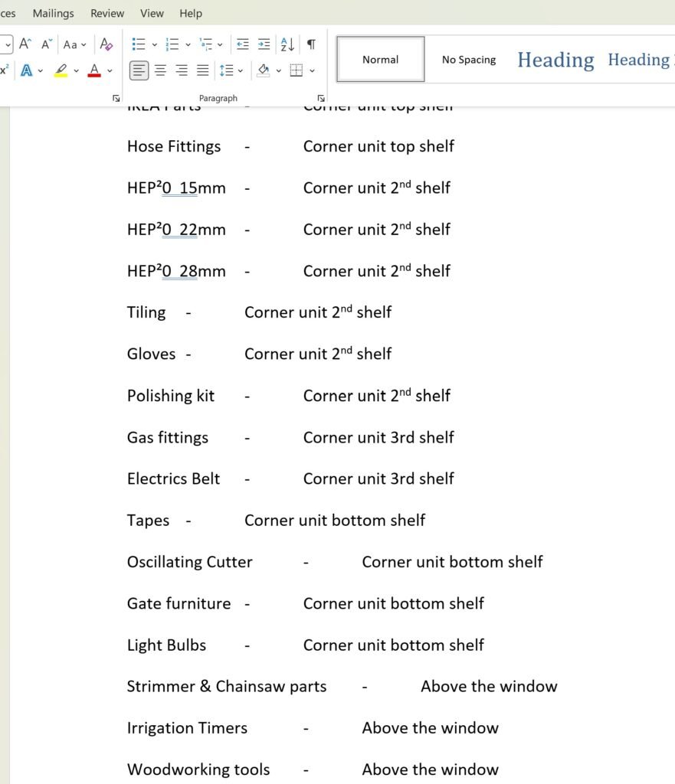This screenshot has width=675, height=784.
Task: Center the paragraph text
Action: pos(160,70)
